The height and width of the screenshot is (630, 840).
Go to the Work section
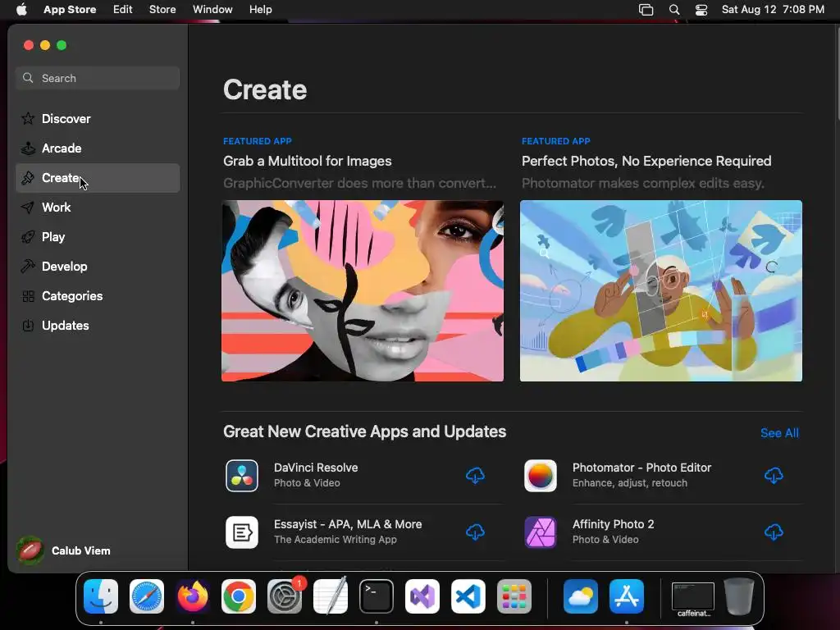(x=98, y=208)
